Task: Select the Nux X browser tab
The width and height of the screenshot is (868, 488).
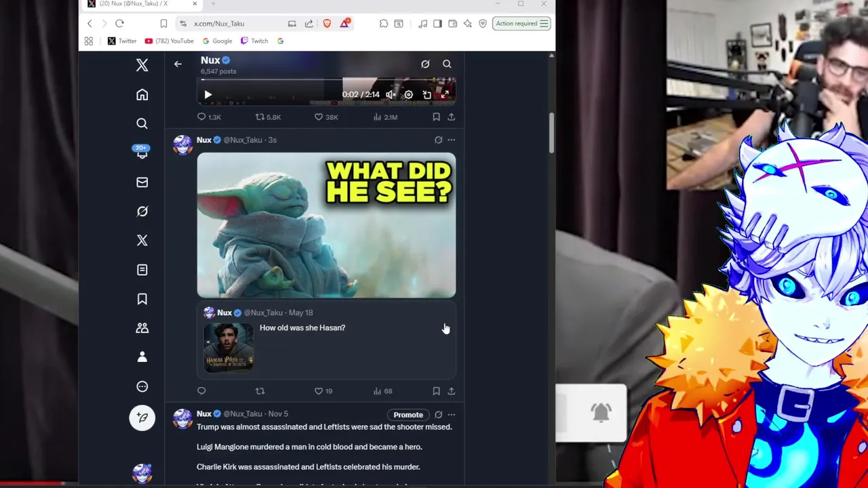Action: click(140, 4)
